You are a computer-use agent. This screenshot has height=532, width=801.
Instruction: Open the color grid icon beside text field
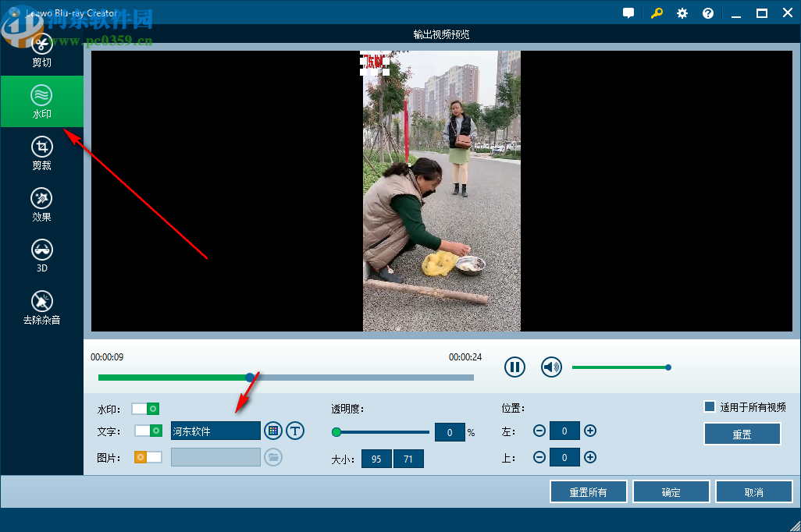tap(272, 431)
